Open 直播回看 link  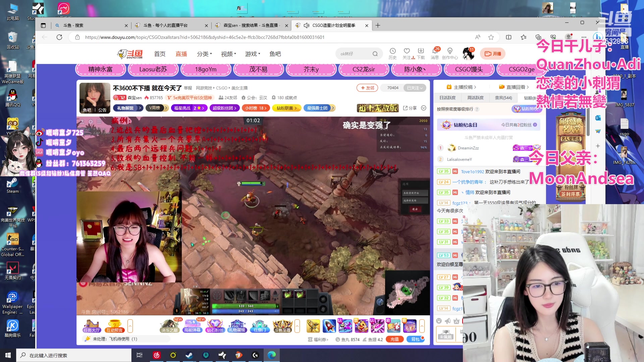[x=514, y=87]
